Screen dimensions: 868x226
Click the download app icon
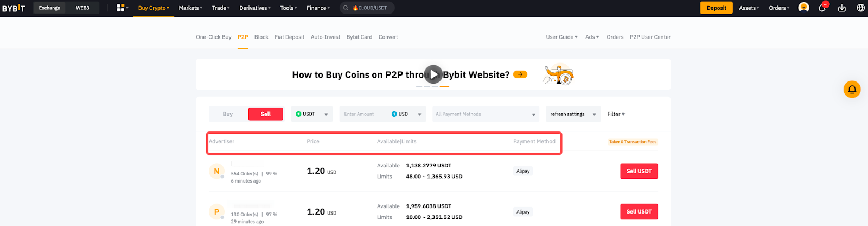point(842,8)
